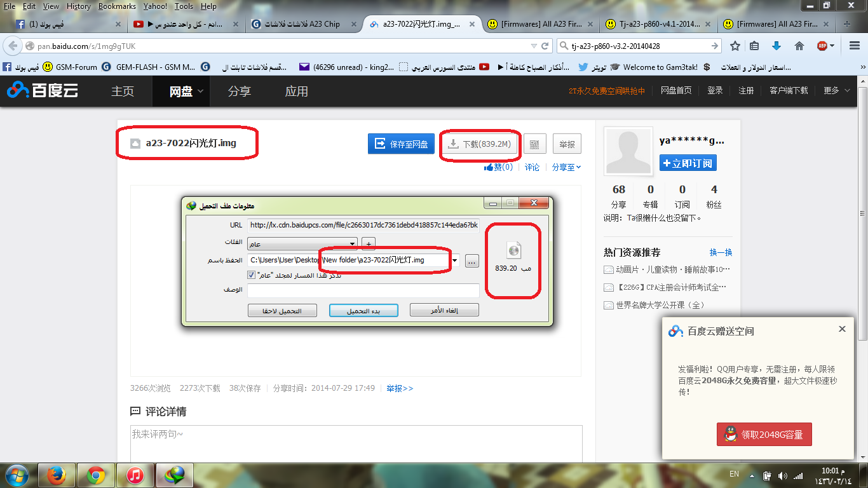Click the uploader's avatar picture
Image resolution: width=868 pixels, height=488 pixels.
pyautogui.click(x=628, y=152)
